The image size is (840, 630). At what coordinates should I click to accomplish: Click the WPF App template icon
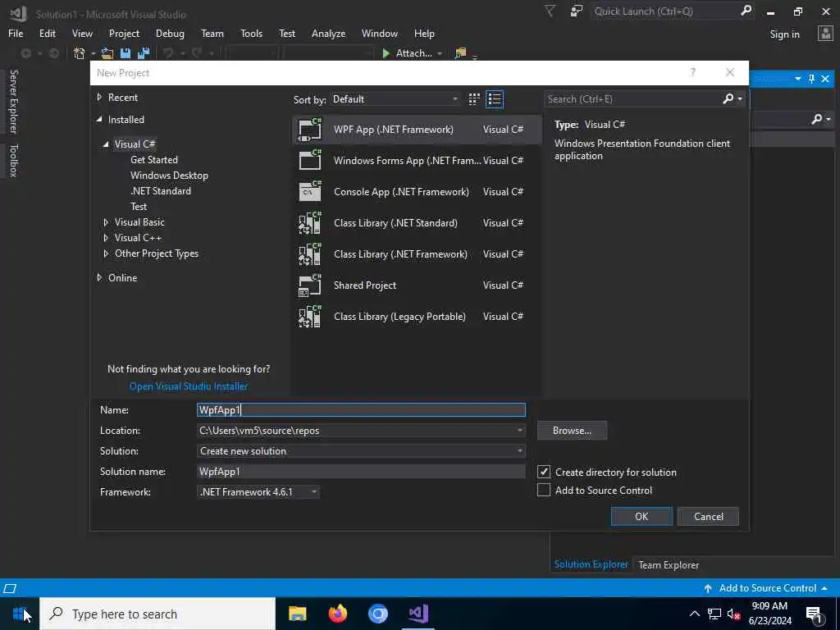pos(309,130)
